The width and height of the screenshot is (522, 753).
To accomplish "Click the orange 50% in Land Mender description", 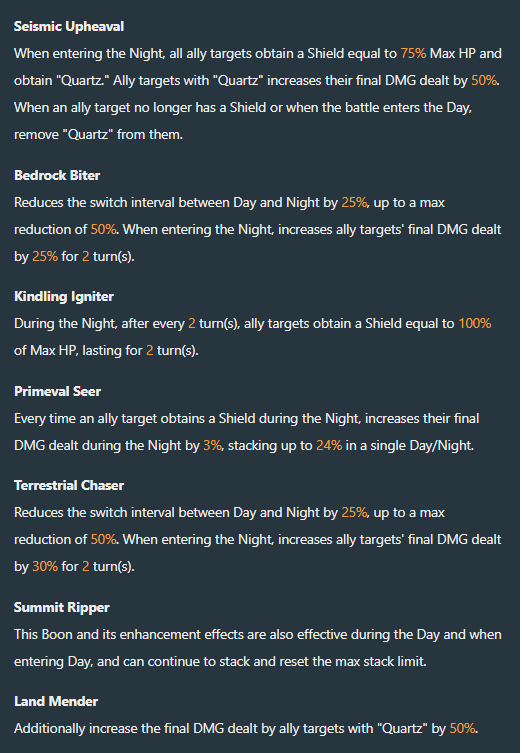I will click(462, 729).
